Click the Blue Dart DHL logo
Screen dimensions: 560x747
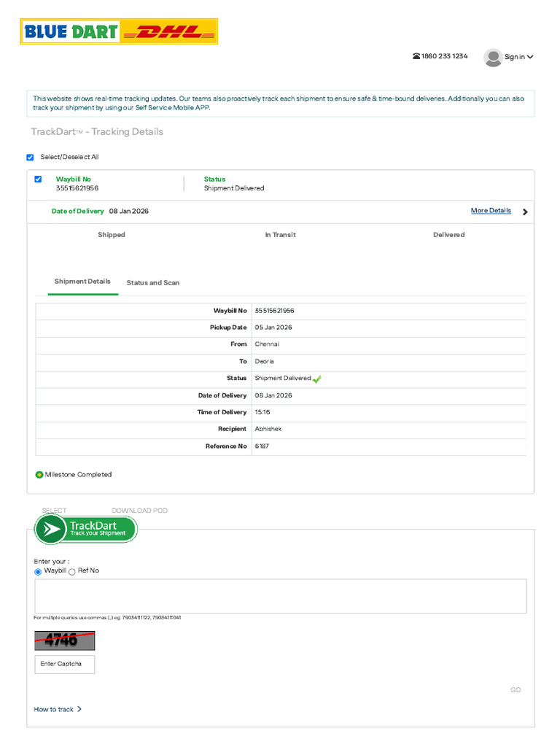pos(119,31)
